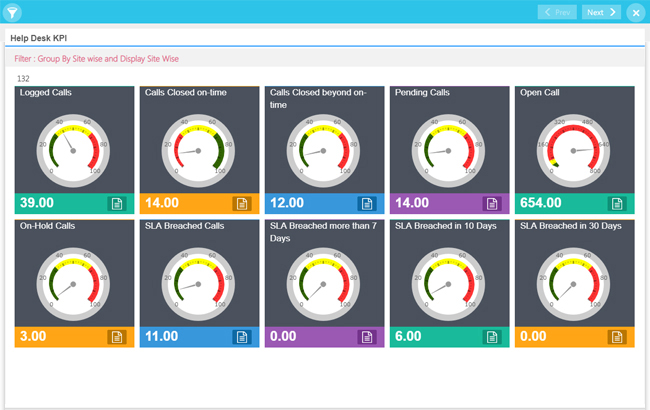Go to Next page

pyautogui.click(x=601, y=12)
